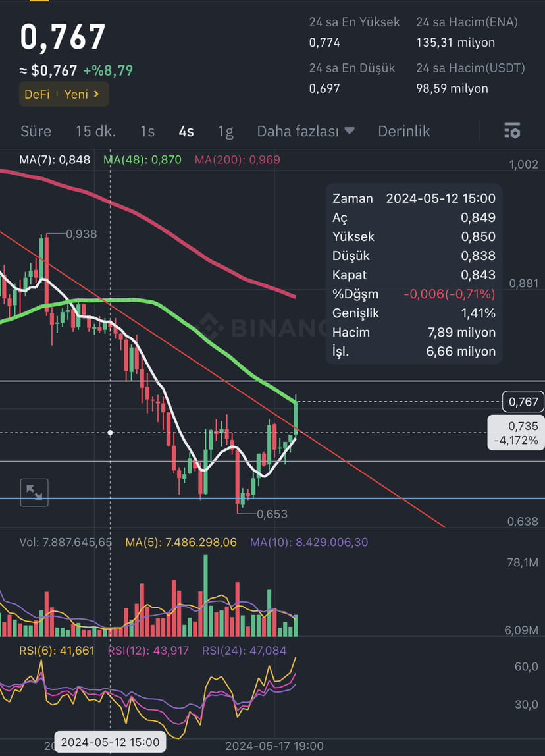Select the volume MA(10) label
Viewport: 545px width, 756px height.
click(x=308, y=542)
